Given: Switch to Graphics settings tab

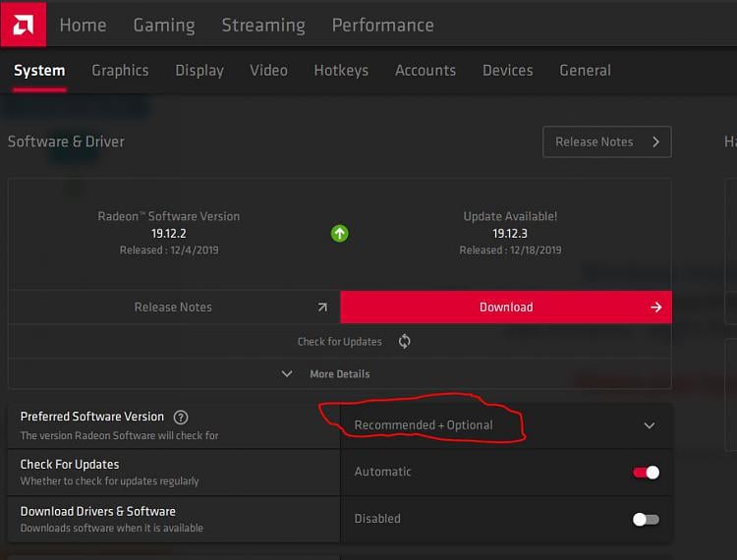Looking at the screenshot, I should [x=120, y=71].
